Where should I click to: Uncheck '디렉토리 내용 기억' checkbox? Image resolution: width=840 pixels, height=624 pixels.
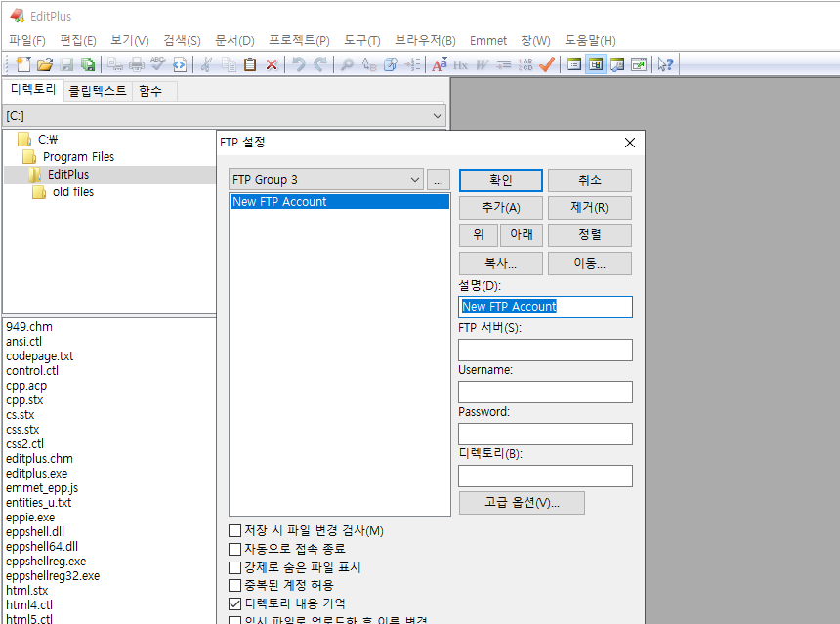pos(234,603)
